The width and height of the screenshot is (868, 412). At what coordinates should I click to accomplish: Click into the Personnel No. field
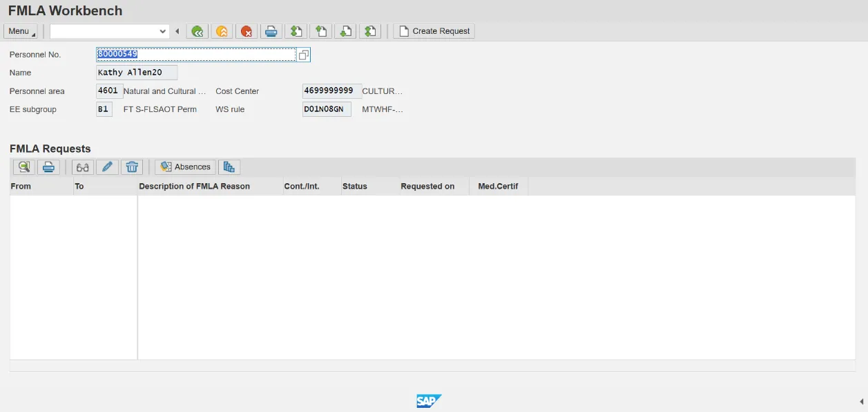[x=196, y=55]
